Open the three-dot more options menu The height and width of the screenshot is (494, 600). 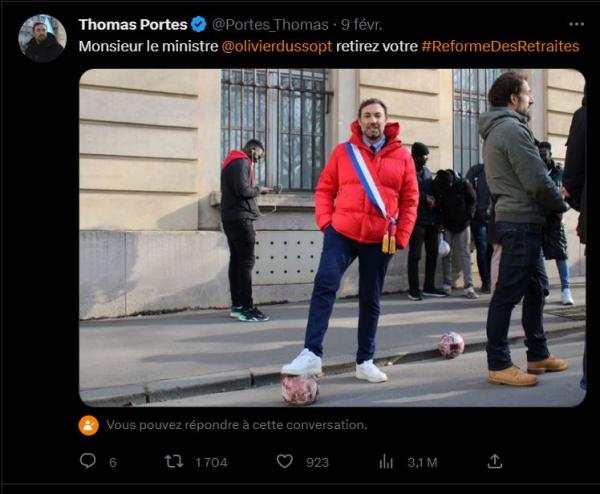point(576,24)
